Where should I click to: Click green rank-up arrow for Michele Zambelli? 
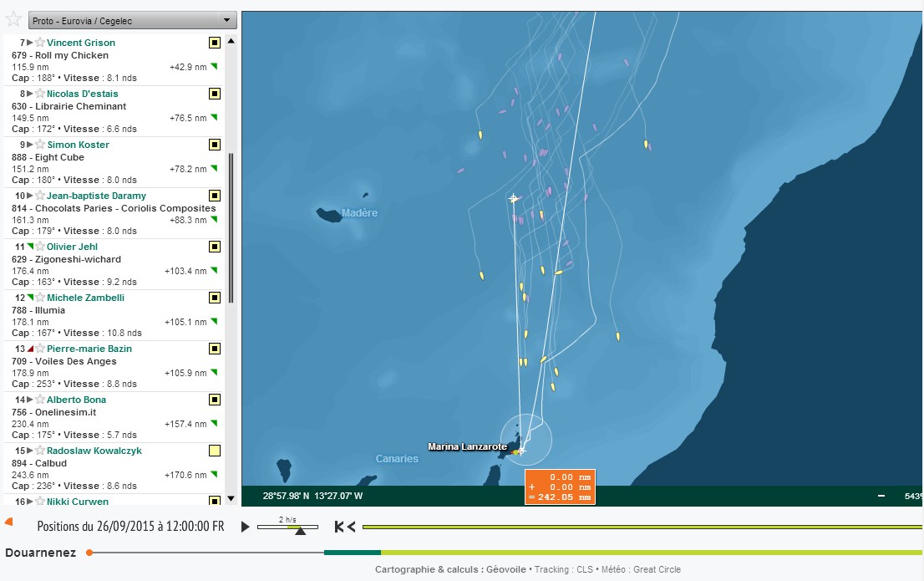click(30, 297)
